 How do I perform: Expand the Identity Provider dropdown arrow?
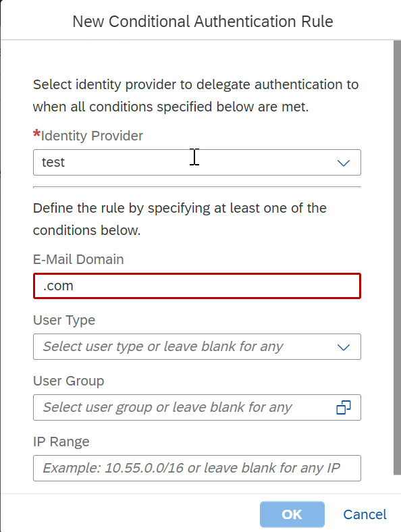(344, 163)
